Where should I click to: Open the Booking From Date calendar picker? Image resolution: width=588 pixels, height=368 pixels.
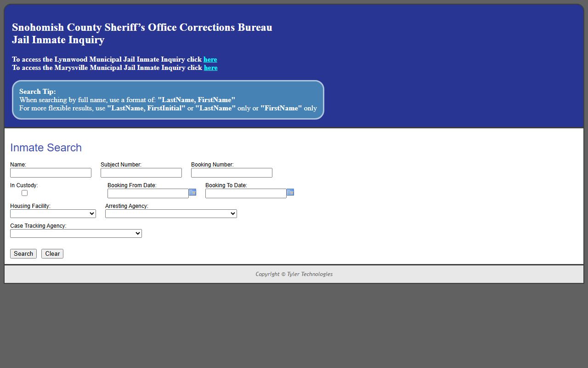[x=192, y=192]
